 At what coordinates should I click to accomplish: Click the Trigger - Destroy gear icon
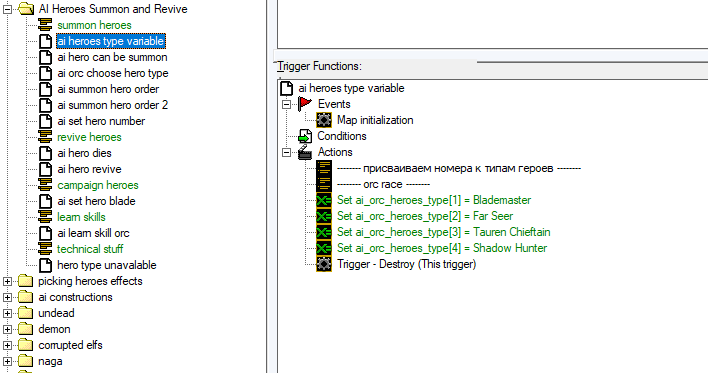[324, 264]
